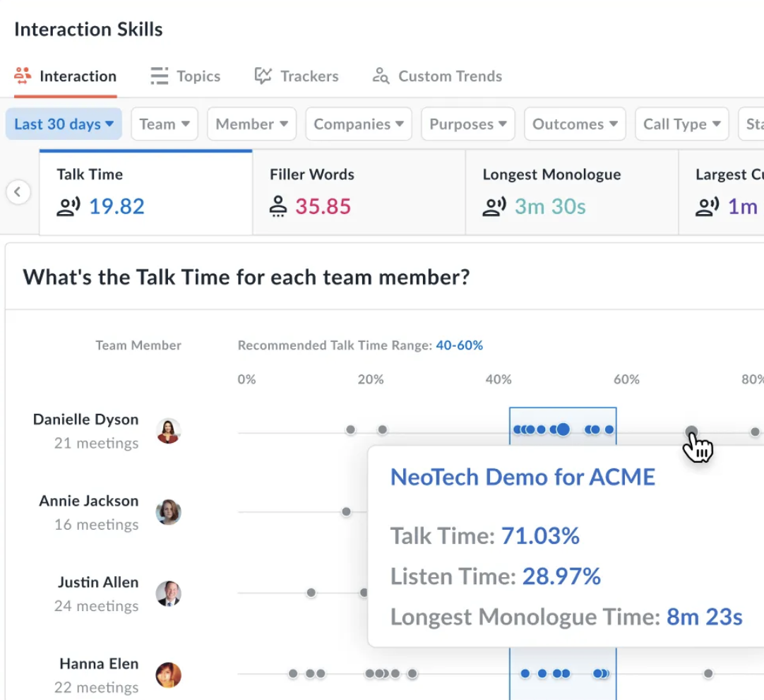The width and height of the screenshot is (764, 700).
Task: Open Danielle Dyson's avatar
Action: pos(169,431)
